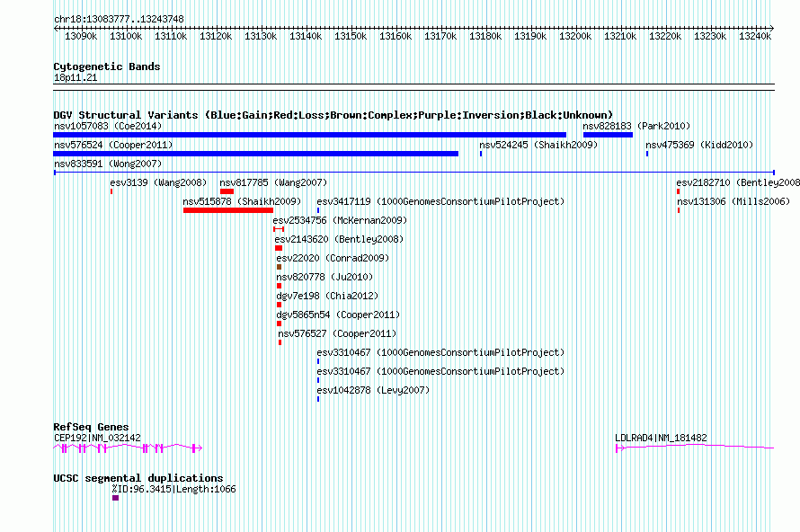The height and width of the screenshot is (532, 800).
Task: Click the DGV Structural Variants track title
Action: click(333, 115)
